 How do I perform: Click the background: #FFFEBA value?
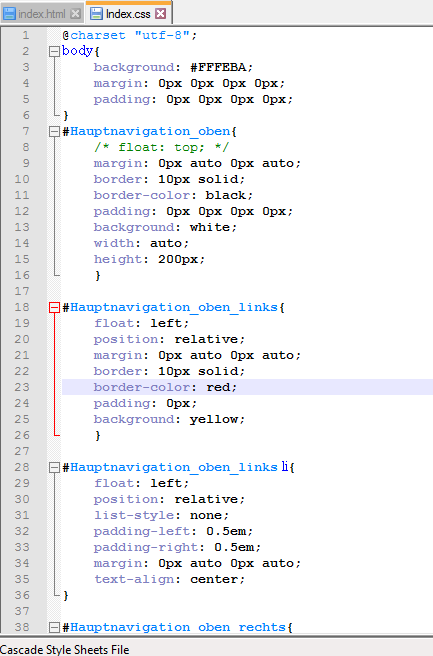tap(221, 67)
